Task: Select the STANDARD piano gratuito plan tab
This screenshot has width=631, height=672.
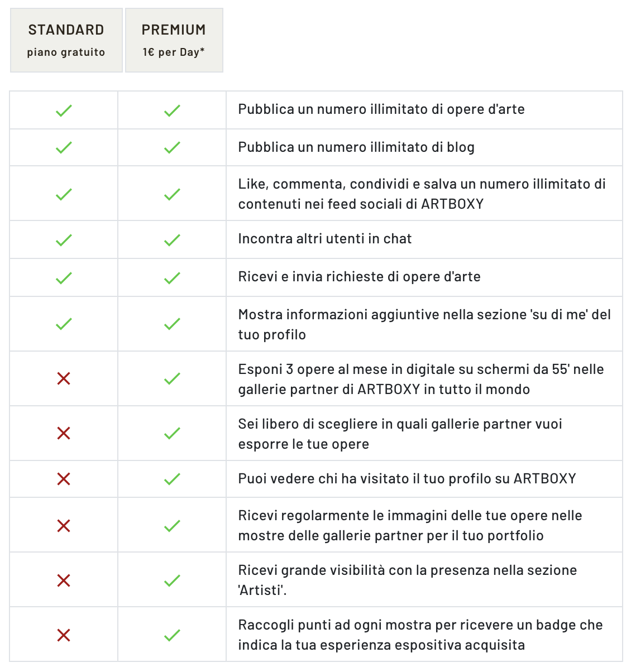Action: 66,40
